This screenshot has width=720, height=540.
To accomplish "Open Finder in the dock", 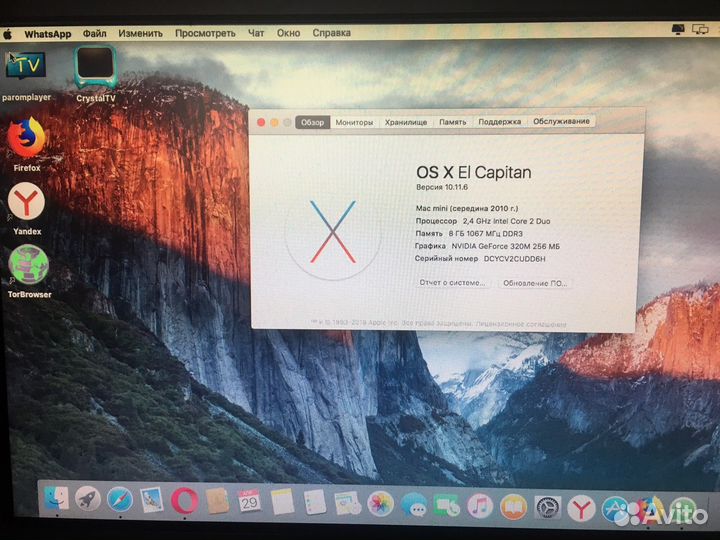I will pos(56,499).
